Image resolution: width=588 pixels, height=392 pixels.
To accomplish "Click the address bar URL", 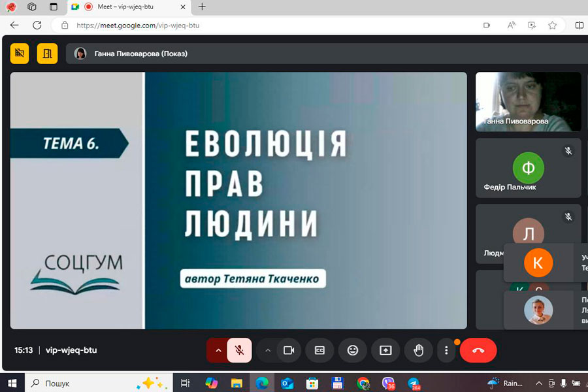I will [x=138, y=25].
